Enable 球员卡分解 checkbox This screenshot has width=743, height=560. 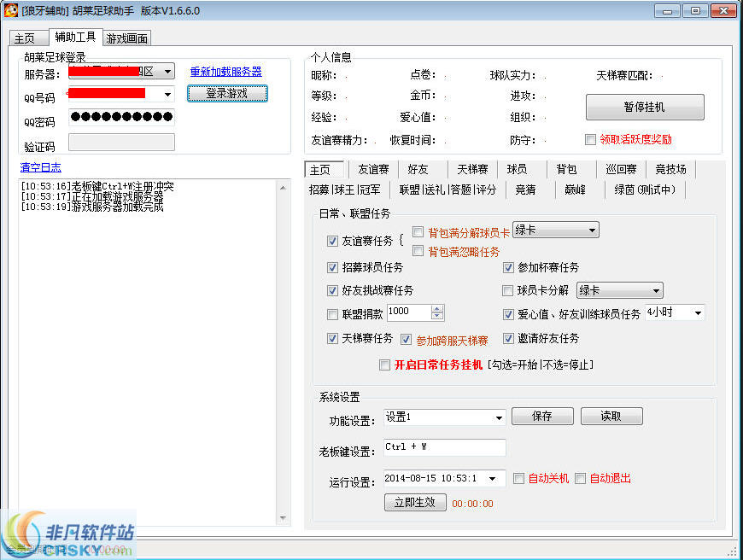[x=507, y=290]
